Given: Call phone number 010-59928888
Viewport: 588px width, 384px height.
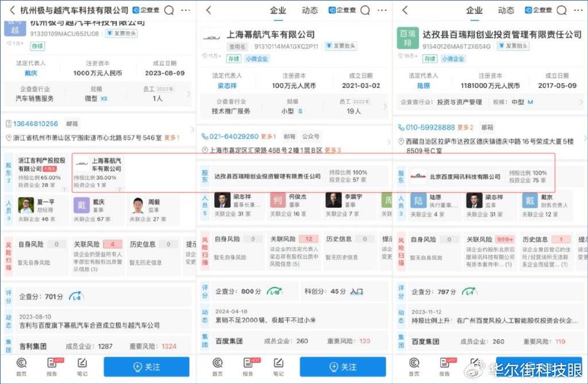Looking at the screenshot, I should tap(430, 127).
